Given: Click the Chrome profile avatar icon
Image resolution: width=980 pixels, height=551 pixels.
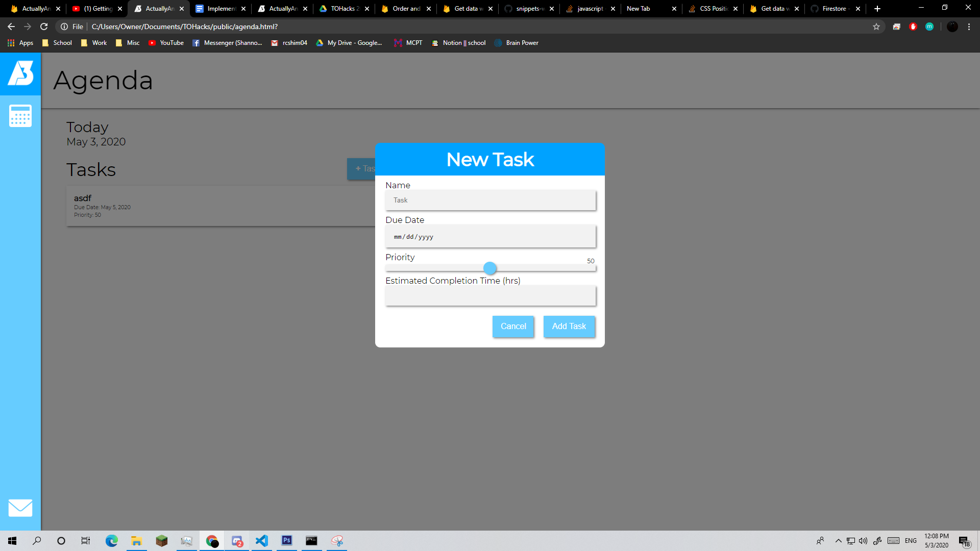Looking at the screenshot, I should click(952, 27).
